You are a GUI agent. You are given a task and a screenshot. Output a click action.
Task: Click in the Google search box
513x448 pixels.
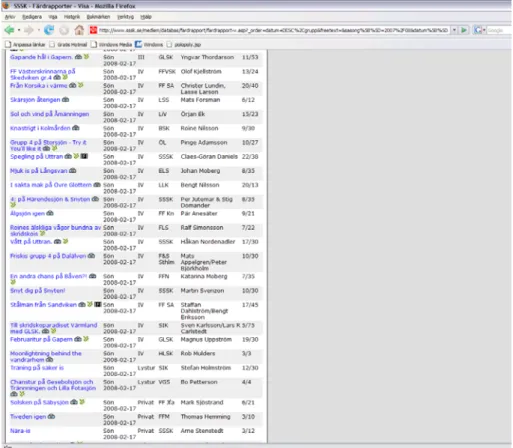(498, 30)
